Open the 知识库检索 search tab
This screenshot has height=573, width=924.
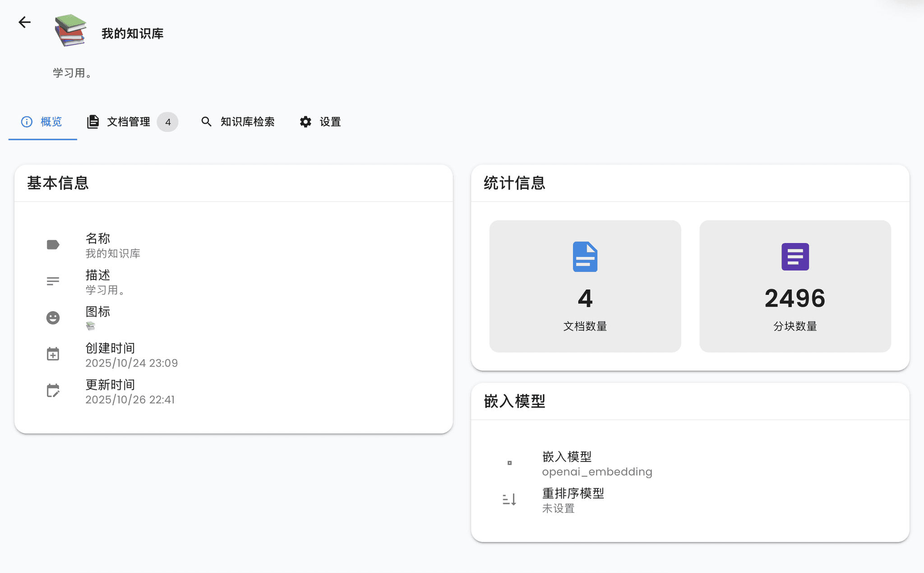[238, 122]
